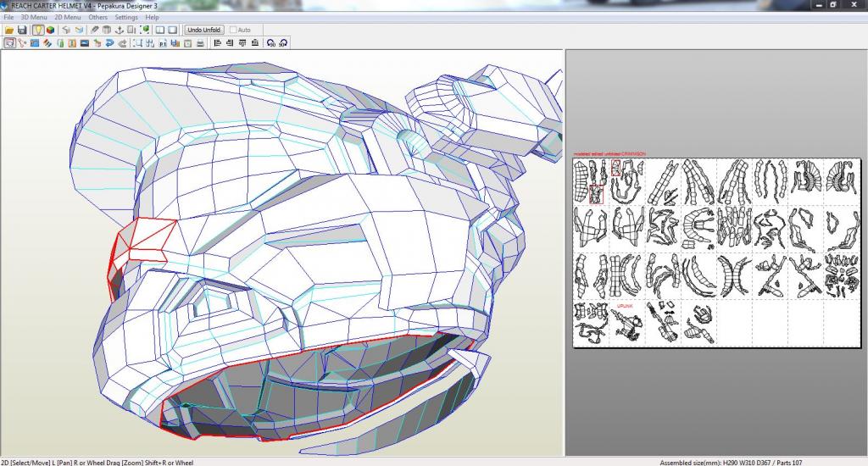Image resolution: width=868 pixels, height=466 pixels.
Task: Open the Help menu
Action: click(153, 17)
